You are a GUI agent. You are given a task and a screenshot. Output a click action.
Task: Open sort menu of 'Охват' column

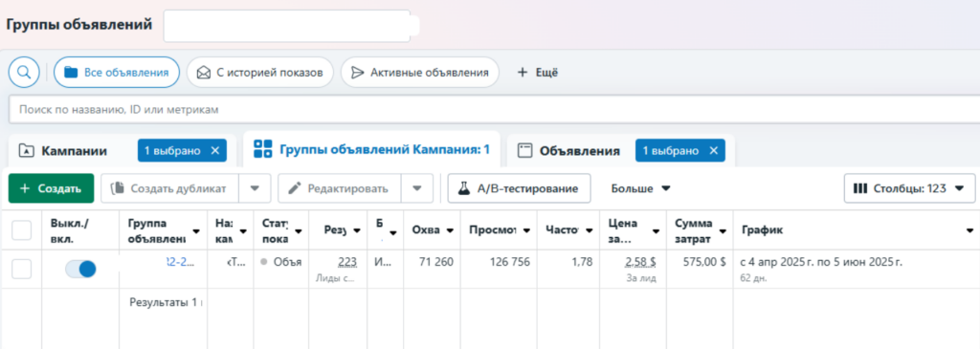[450, 231]
